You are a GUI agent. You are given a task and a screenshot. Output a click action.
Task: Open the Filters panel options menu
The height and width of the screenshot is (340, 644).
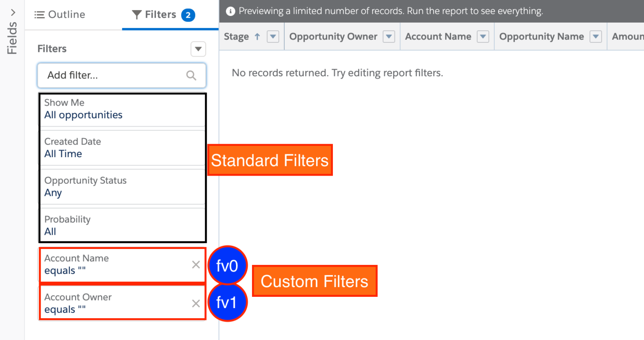coord(198,49)
